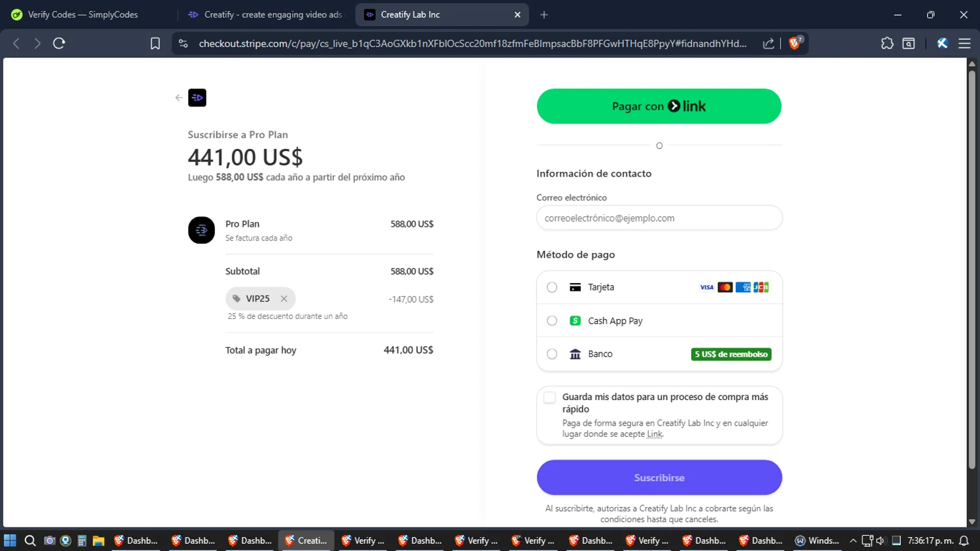Screen dimensions: 980x551
Task: Click the American Express logo
Action: pyautogui.click(x=743, y=288)
